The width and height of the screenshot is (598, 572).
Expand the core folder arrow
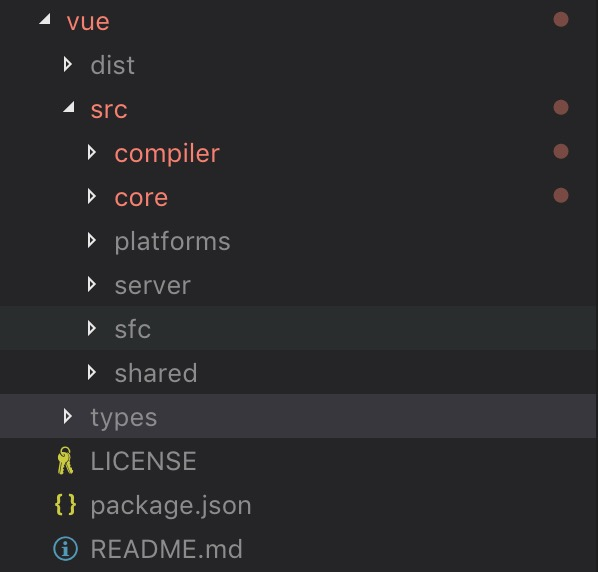(92, 196)
